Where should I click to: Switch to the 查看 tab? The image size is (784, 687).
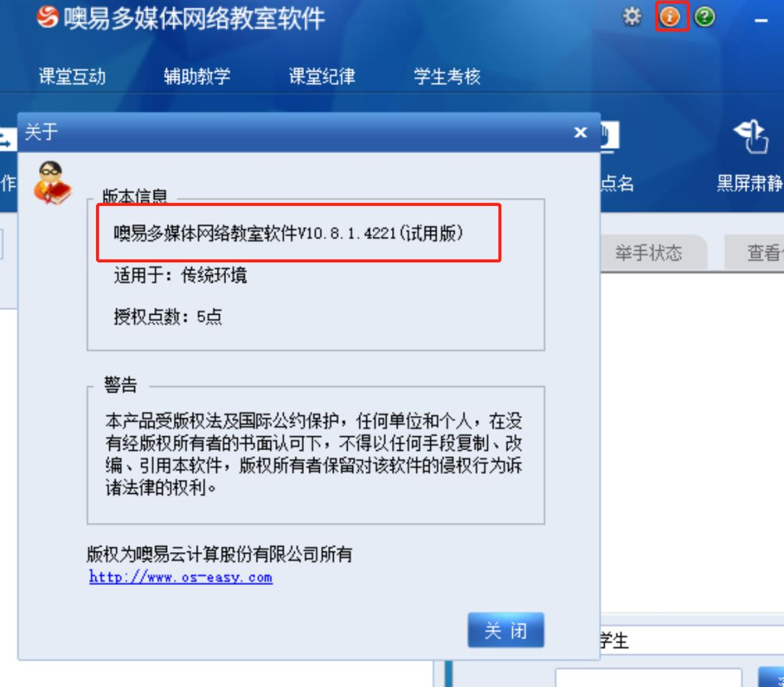click(x=755, y=252)
